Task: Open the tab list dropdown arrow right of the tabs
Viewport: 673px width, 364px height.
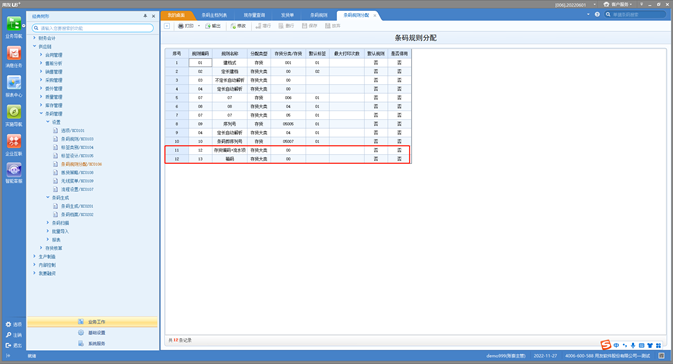Action: pos(588,15)
